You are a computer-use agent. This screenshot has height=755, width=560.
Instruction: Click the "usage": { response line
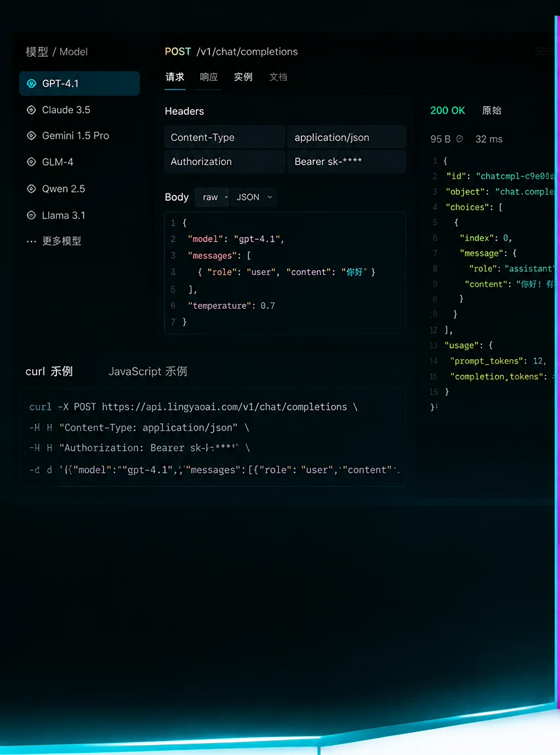point(469,346)
